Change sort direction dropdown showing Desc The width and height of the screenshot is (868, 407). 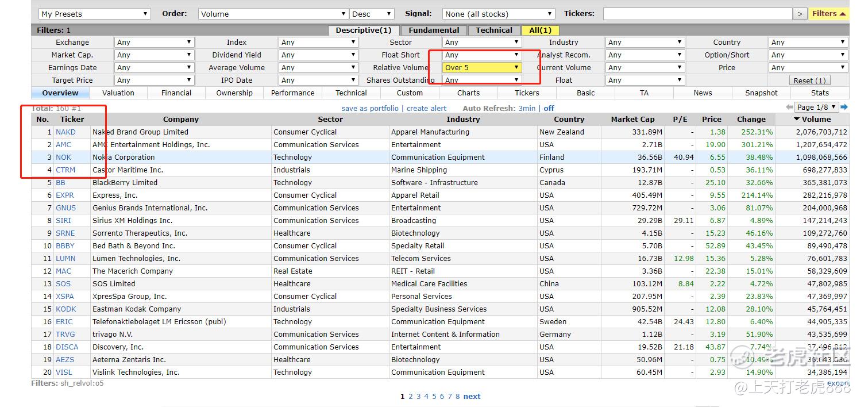pyautogui.click(x=372, y=14)
